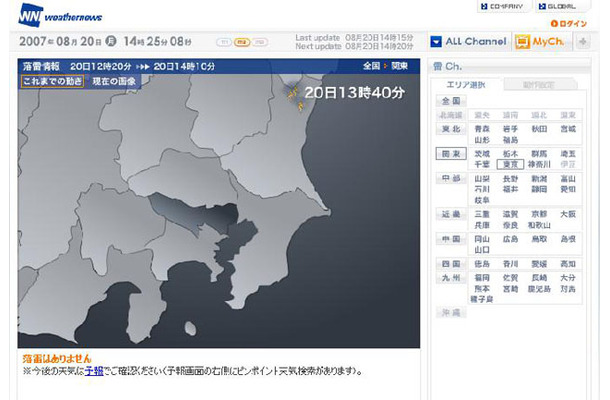This screenshot has height=400, width=610.
Task: Select 山梨 prefecture
Action: 482,179
